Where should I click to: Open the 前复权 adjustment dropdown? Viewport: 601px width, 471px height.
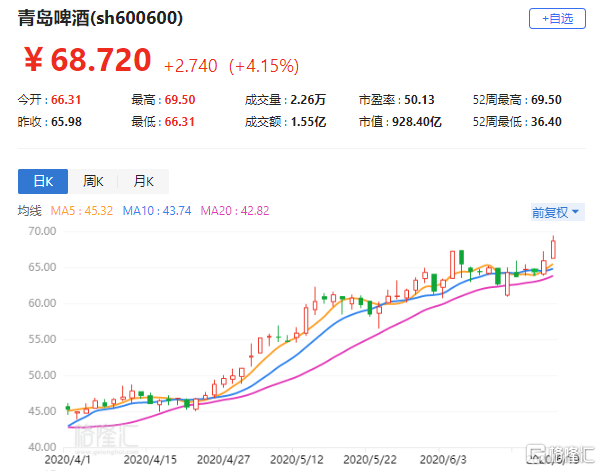click(558, 212)
